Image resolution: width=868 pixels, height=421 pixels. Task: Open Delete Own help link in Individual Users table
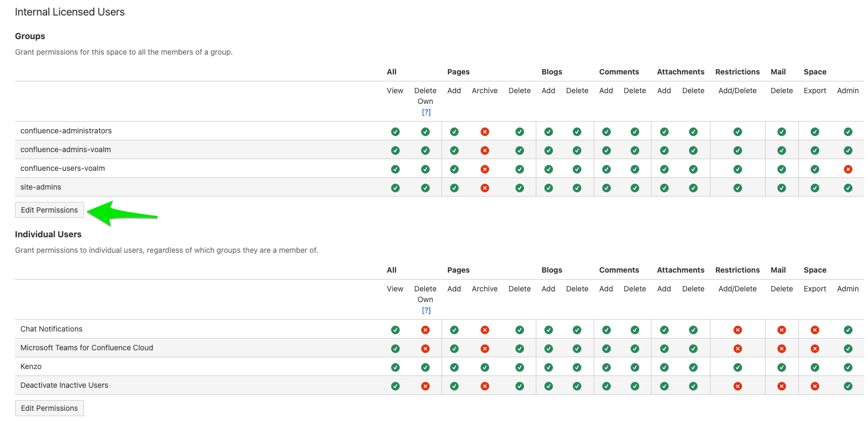426,310
